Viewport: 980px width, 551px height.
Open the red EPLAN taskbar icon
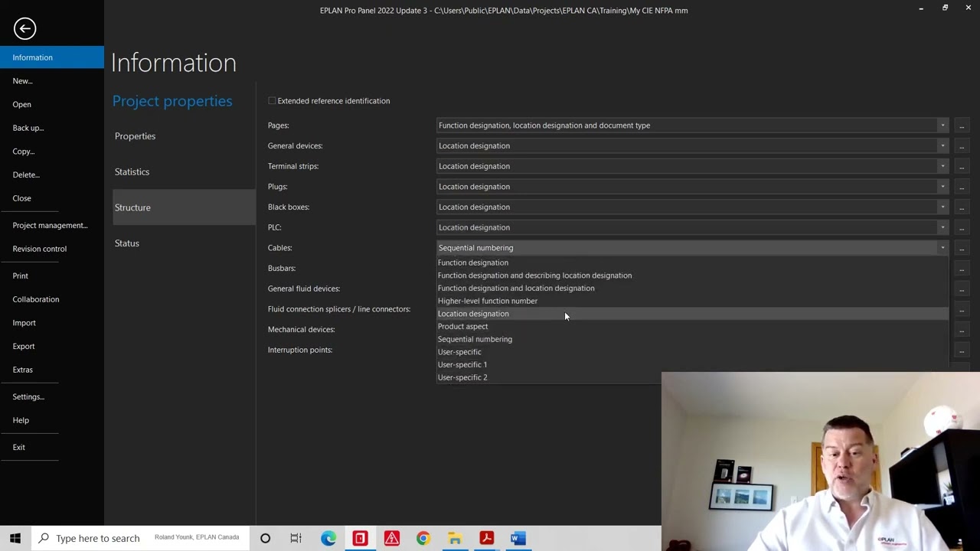tap(360, 538)
